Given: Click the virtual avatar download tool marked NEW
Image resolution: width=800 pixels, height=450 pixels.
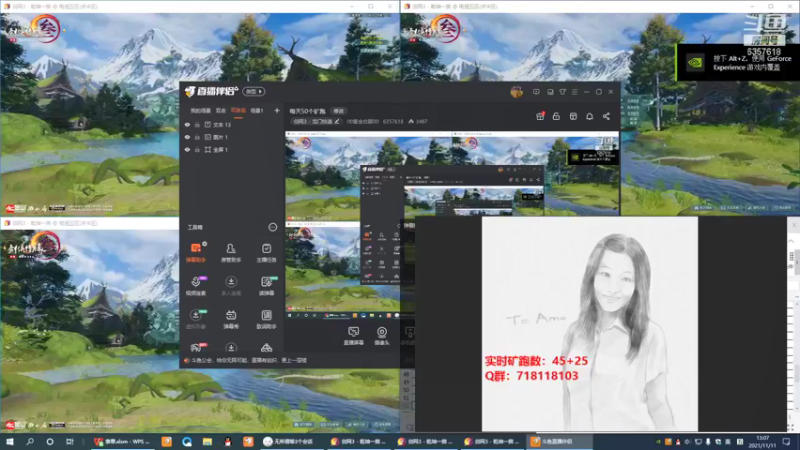Looking at the screenshot, I should [x=195, y=319].
